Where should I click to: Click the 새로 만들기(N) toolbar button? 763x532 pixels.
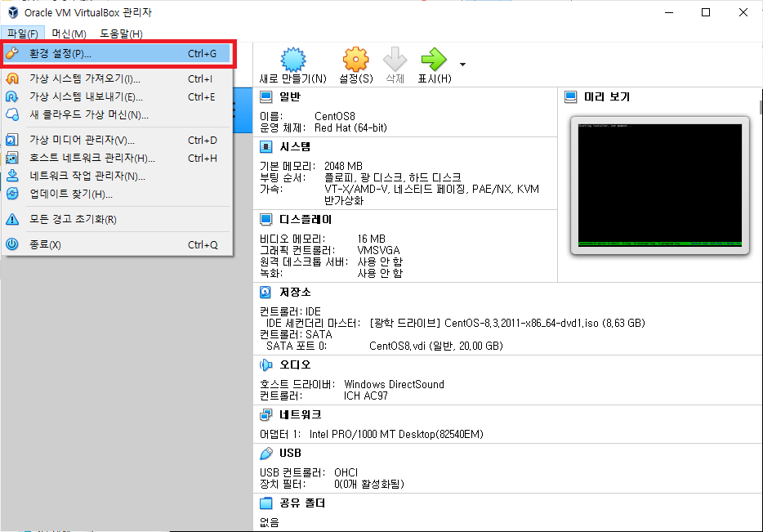pos(293,65)
